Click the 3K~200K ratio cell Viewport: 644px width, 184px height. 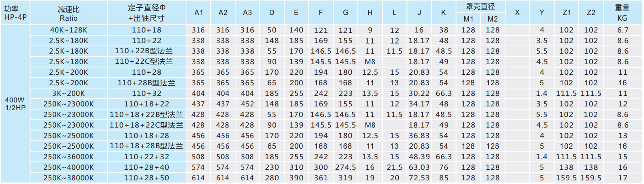[69, 93]
